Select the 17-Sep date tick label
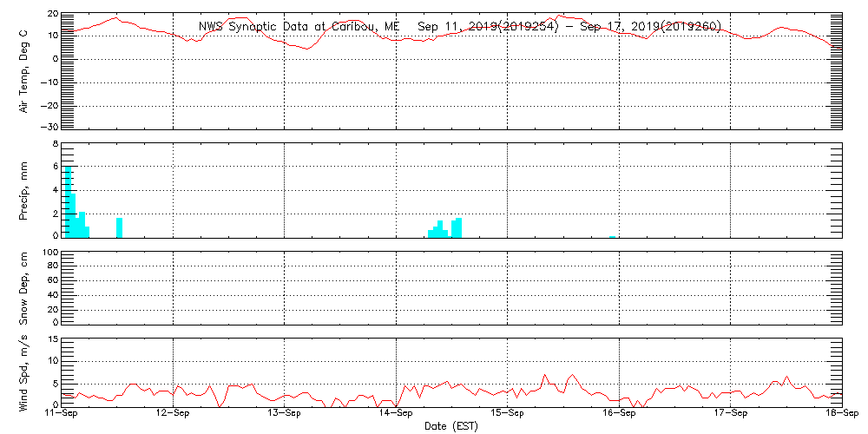This screenshot has width=868, height=434. pos(731,415)
